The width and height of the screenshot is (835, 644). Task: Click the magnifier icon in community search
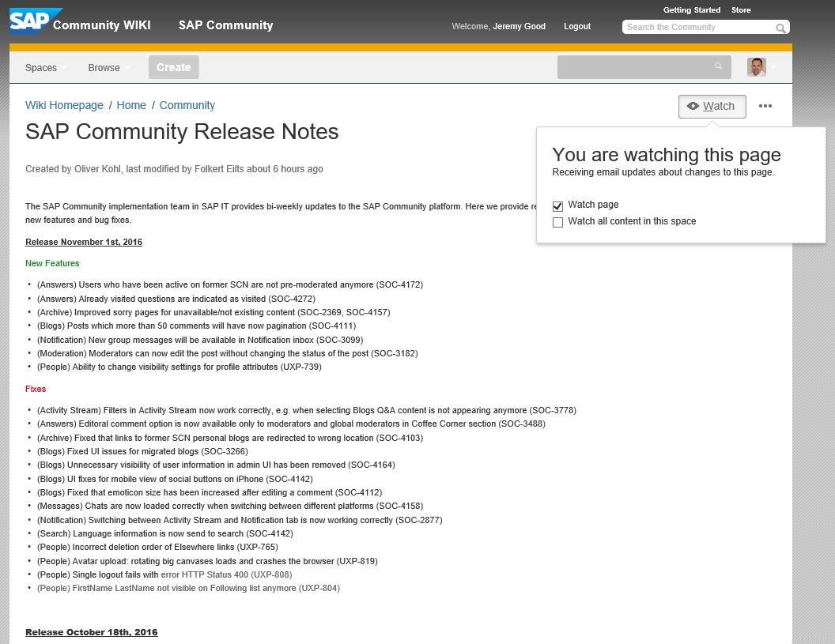pos(780,28)
